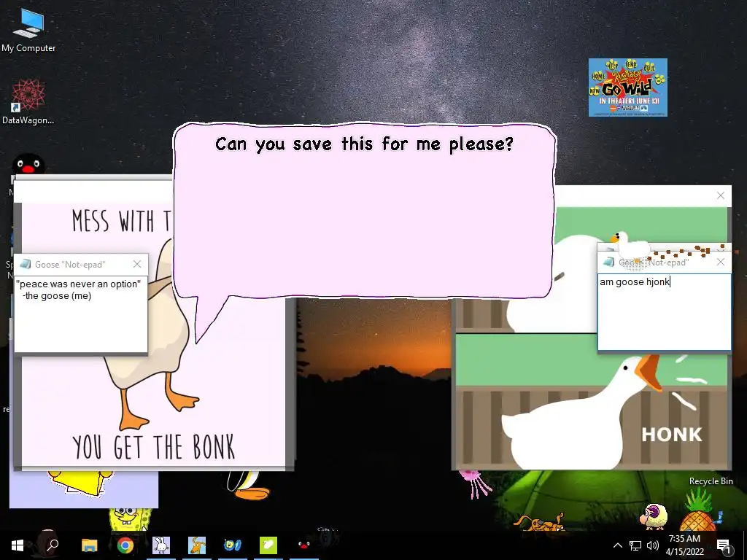This screenshot has height=560, width=747.
Task: Close the right Goose Not-epad with hjonk text
Action: click(720, 262)
